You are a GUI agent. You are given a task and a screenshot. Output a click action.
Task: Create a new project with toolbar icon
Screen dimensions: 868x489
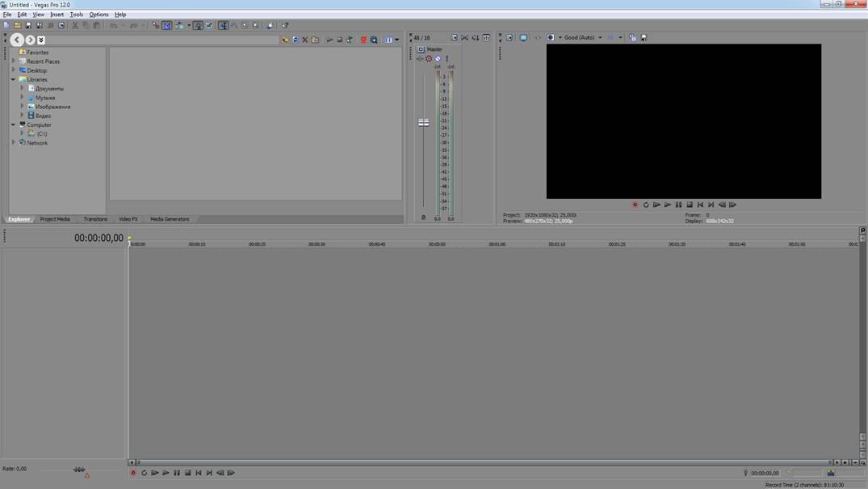6,26
